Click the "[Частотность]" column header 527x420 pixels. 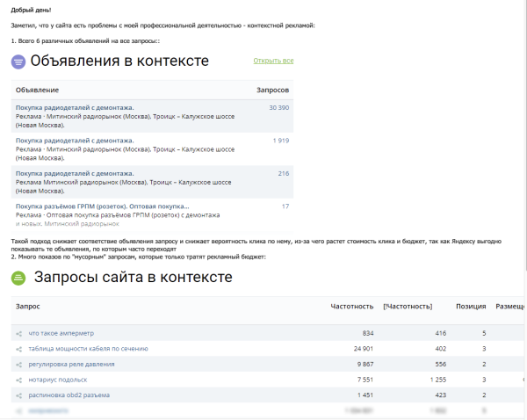(408, 307)
